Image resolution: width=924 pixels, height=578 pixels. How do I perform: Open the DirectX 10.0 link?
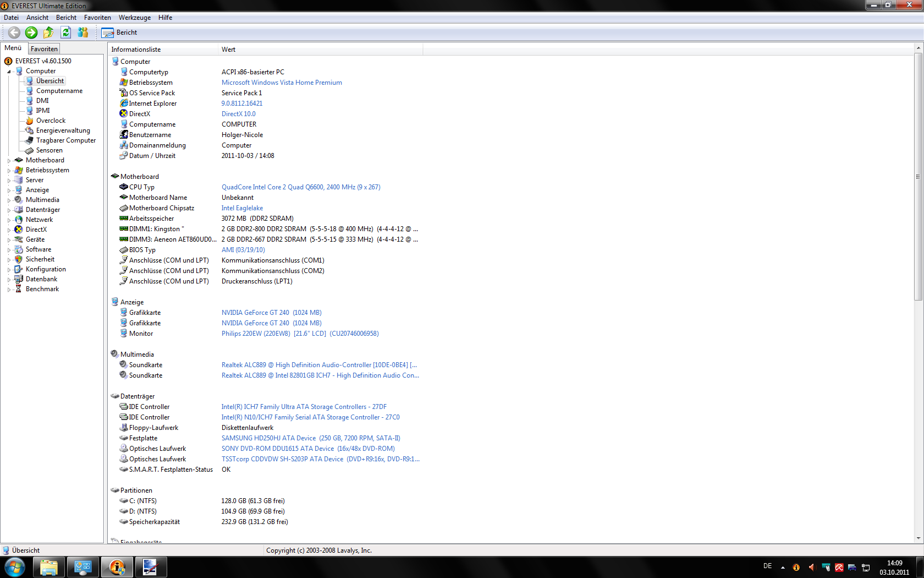(x=239, y=114)
